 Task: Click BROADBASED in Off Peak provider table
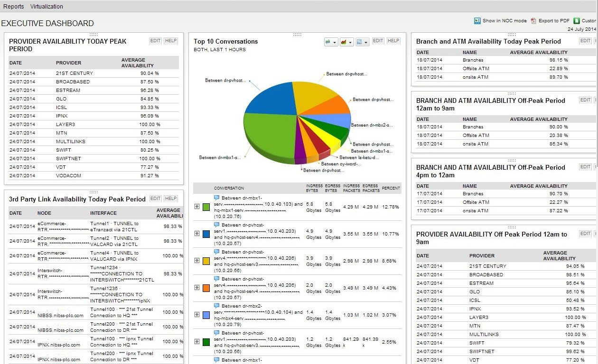point(486,274)
